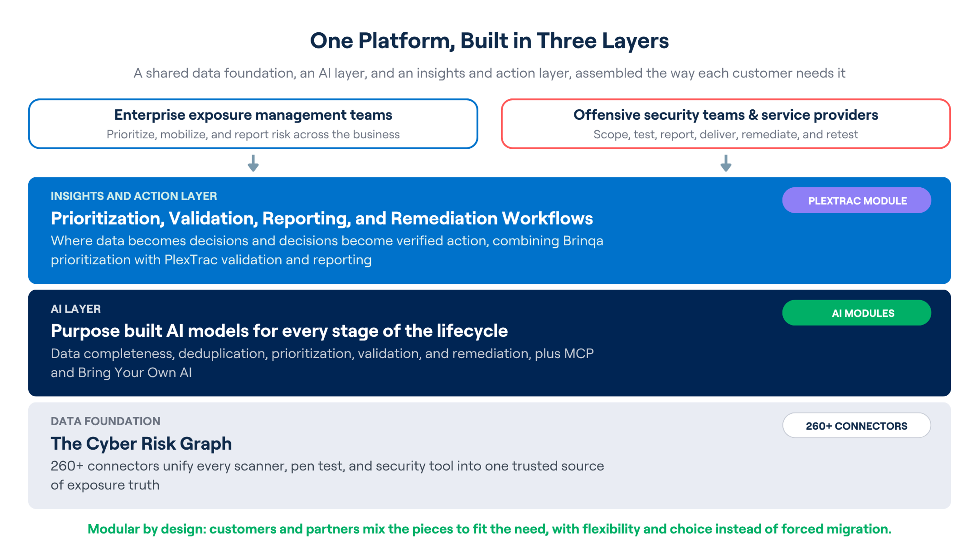
Task: Click the down arrow below the Offensive security card
Action: coord(726,163)
